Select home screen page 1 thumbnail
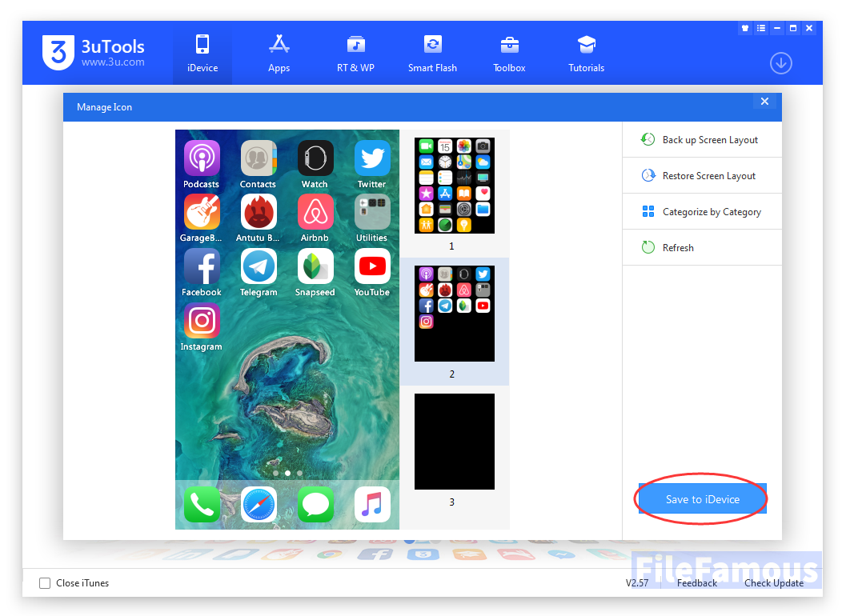This screenshot has height=616, width=846. 455,186
